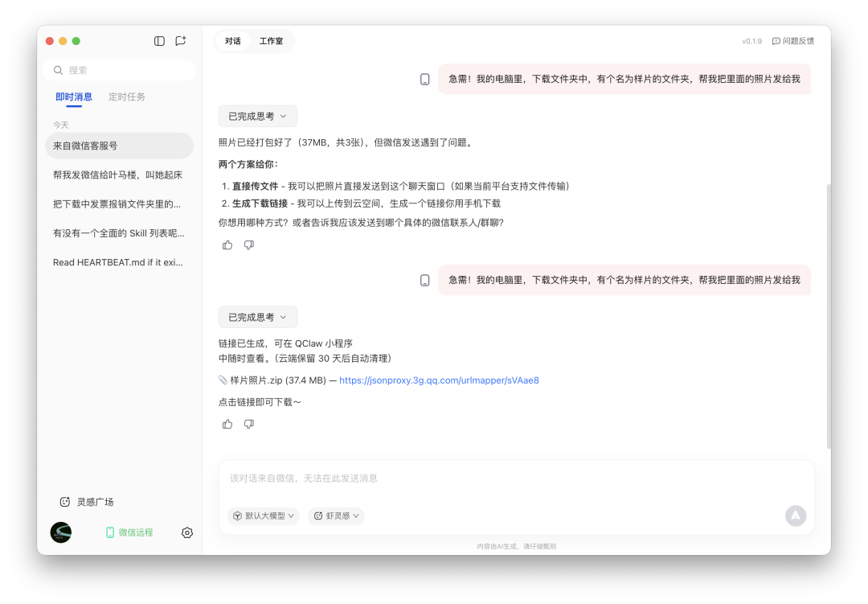Open the 默认大模型 model selector

(263, 516)
